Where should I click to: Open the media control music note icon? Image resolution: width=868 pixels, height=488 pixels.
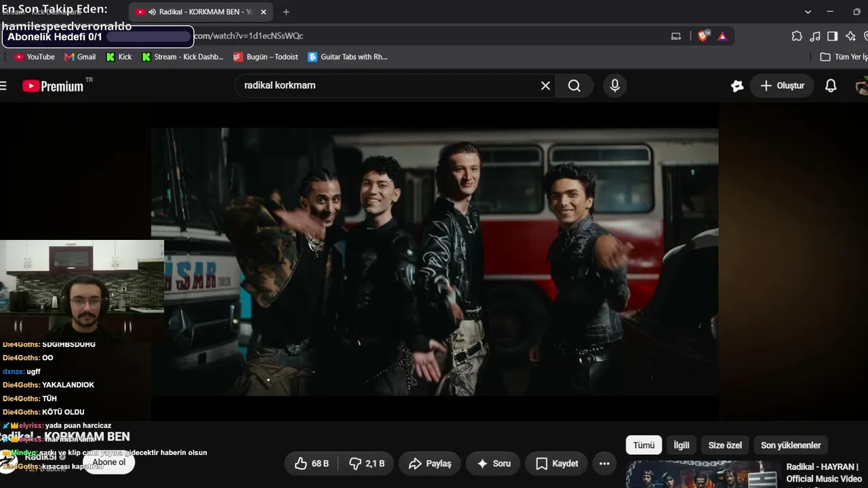click(x=815, y=36)
